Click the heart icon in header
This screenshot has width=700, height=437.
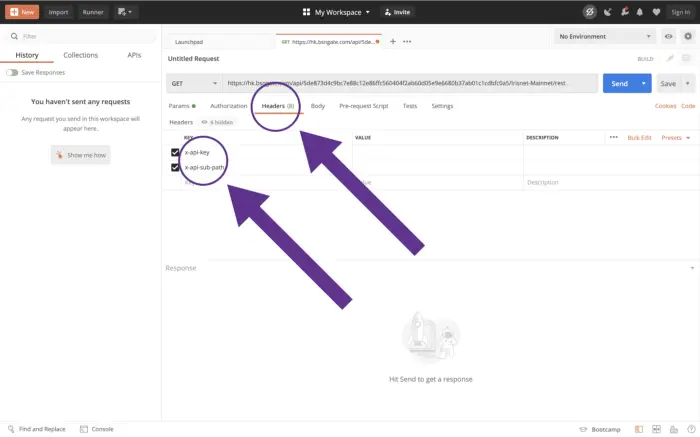click(656, 12)
